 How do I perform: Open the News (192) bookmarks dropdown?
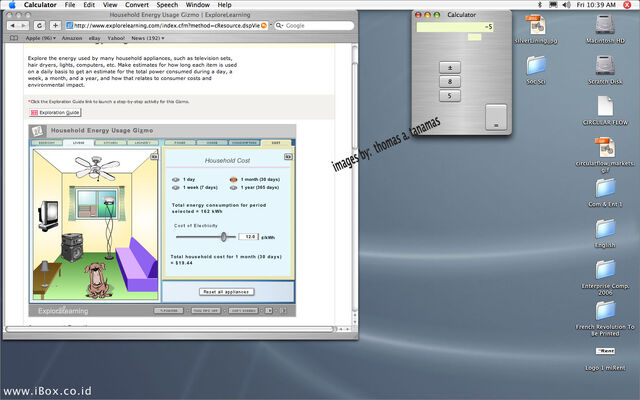point(148,38)
